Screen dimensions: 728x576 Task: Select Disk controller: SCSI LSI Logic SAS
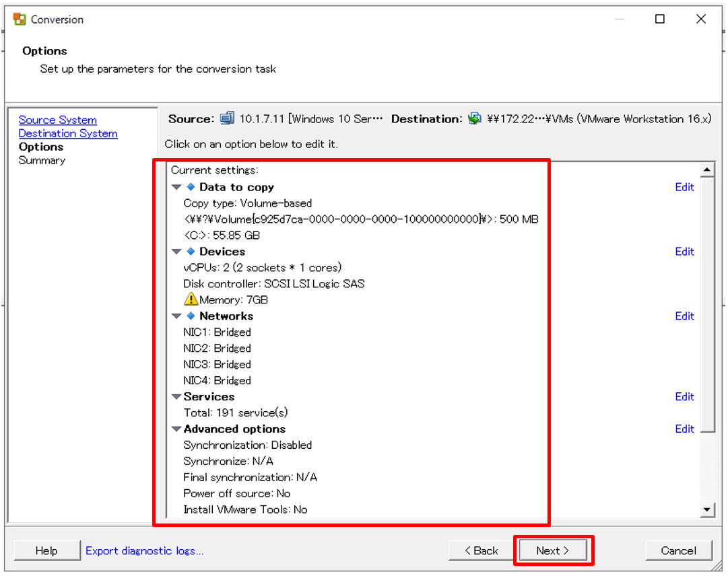pyautogui.click(x=274, y=283)
